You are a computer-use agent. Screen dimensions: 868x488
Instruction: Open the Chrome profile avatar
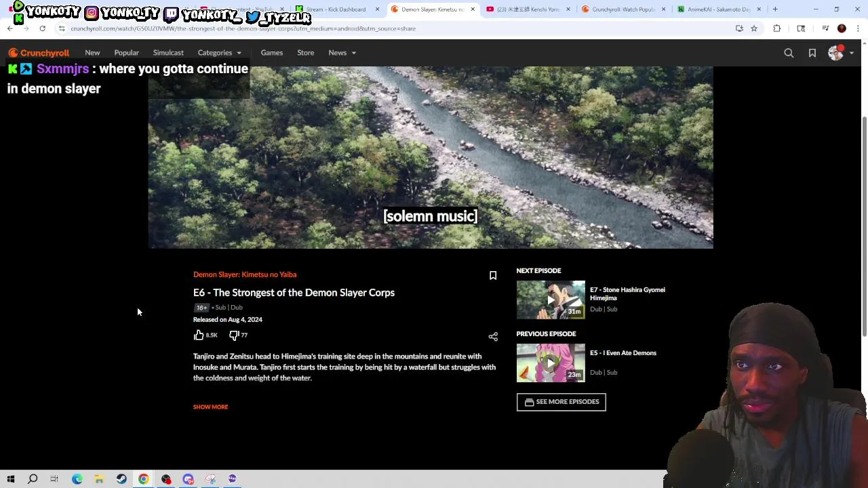(842, 28)
